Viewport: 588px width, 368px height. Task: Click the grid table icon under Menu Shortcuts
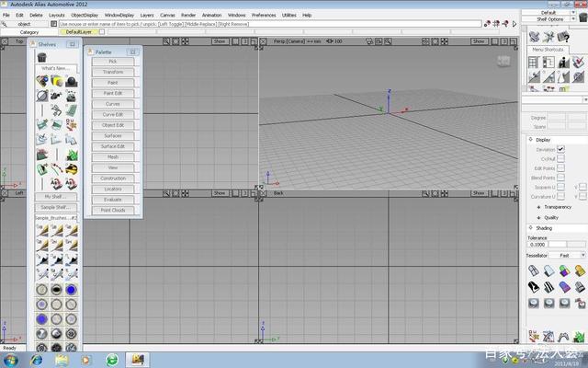click(x=534, y=63)
